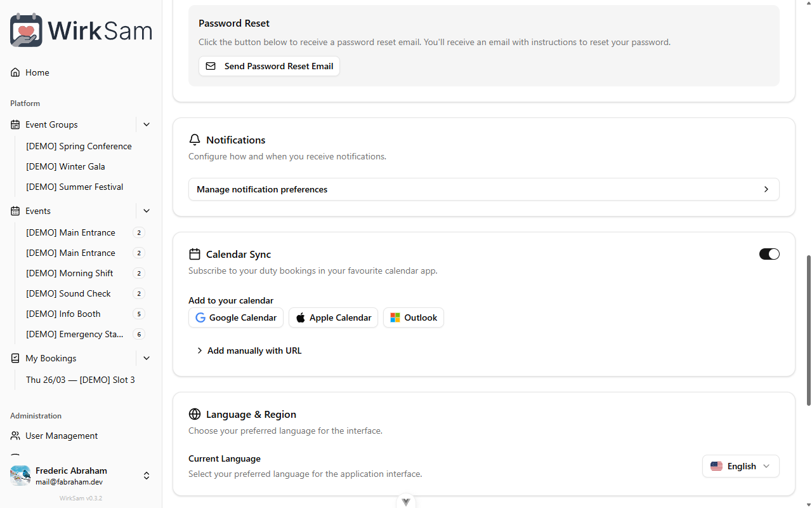Viewport: 812px width, 508px height.
Task: Click the Event Groups calendar icon
Action: click(x=15, y=124)
